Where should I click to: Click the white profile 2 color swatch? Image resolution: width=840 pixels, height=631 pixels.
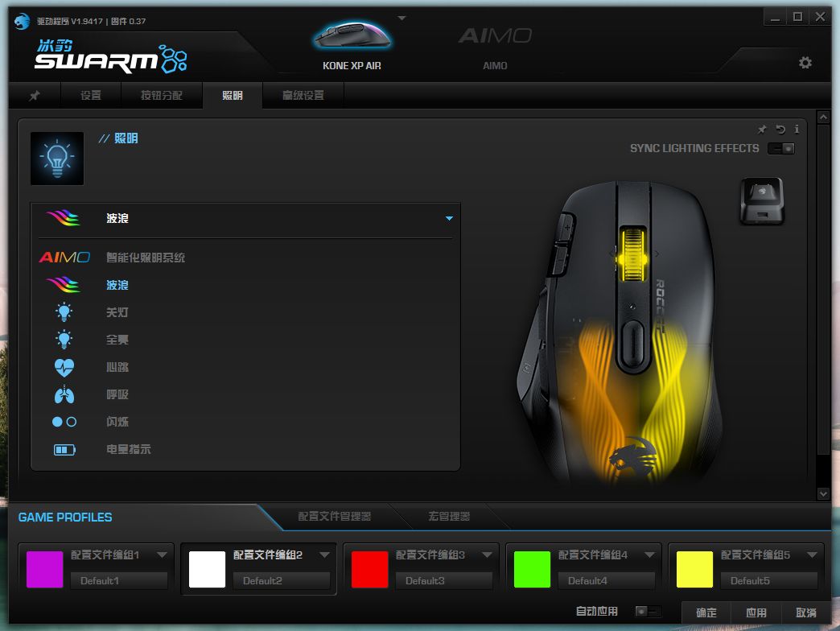[207, 569]
